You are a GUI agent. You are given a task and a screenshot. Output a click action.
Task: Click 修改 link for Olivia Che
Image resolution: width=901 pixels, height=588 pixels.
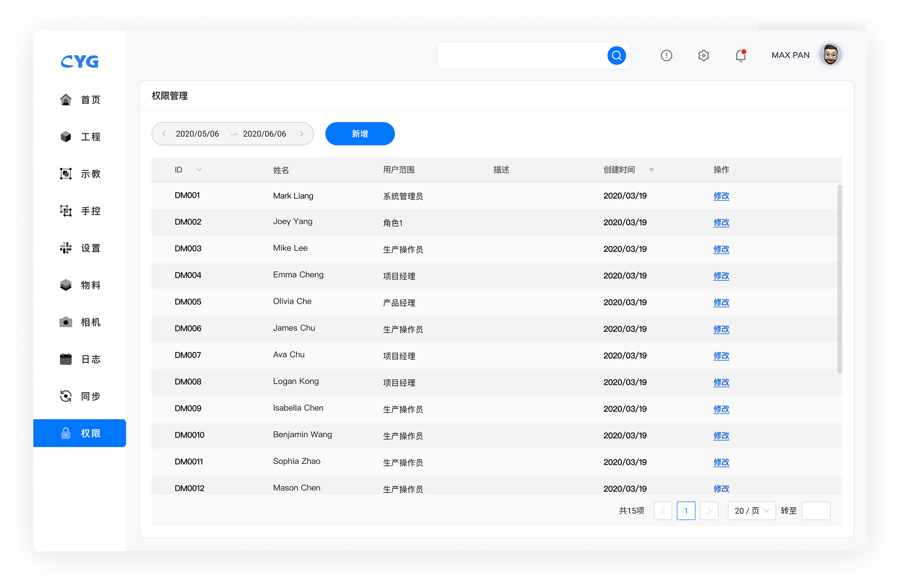[x=721, y=302]
